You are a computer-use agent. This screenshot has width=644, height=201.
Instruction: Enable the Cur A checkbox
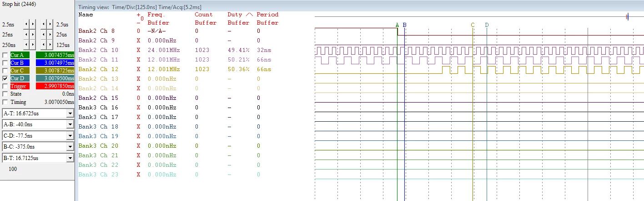[5, 55]
